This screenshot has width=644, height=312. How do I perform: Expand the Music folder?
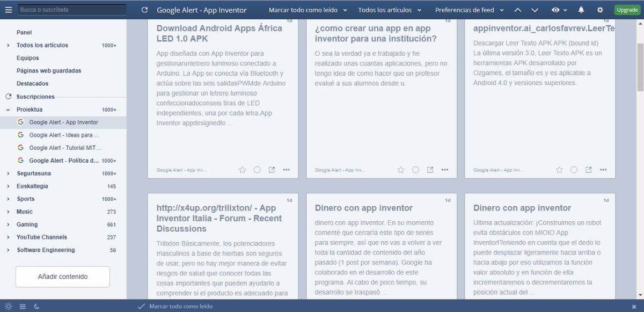[8, 212]
